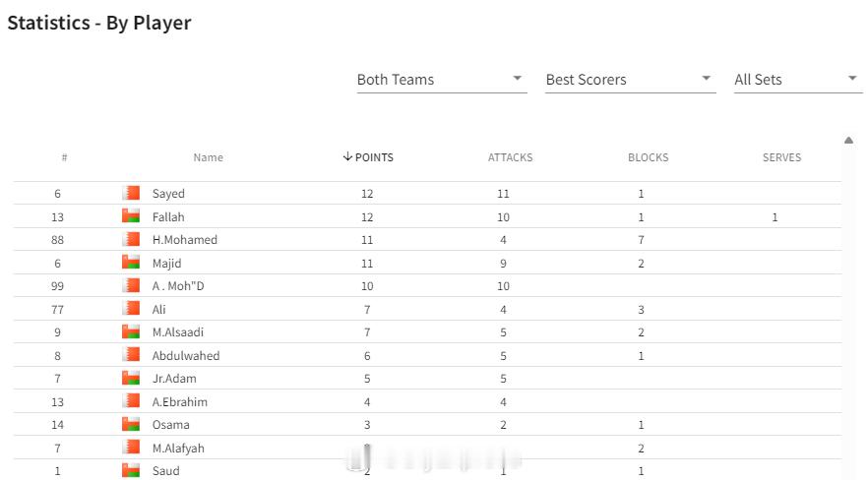
Task: Sort table by SERVES column
Action: coord(781,157)
